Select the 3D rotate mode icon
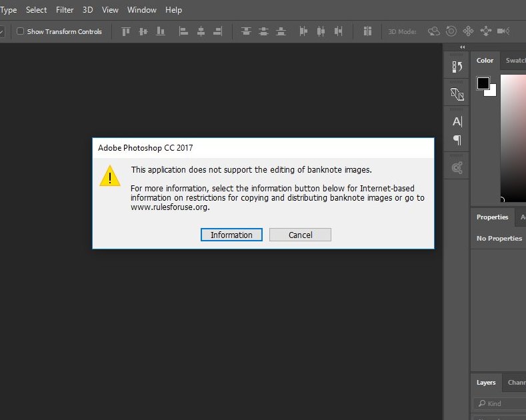Image resolution: width=526 pixels, height=420 pixels. (x=434, y=31)
